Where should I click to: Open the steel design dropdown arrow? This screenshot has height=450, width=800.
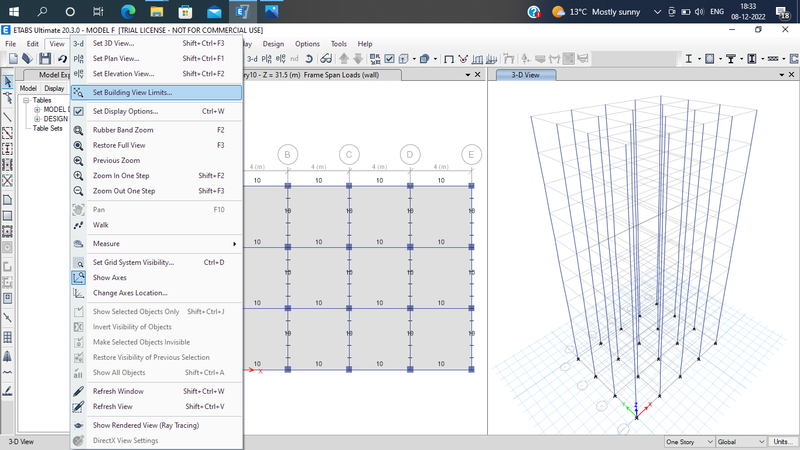[x=699, y=59]
